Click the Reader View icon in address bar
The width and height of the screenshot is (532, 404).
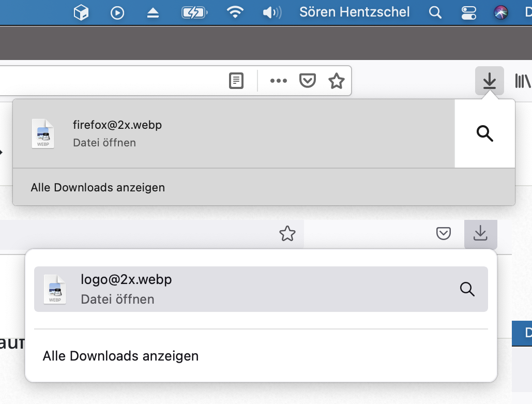click(236, 81)
